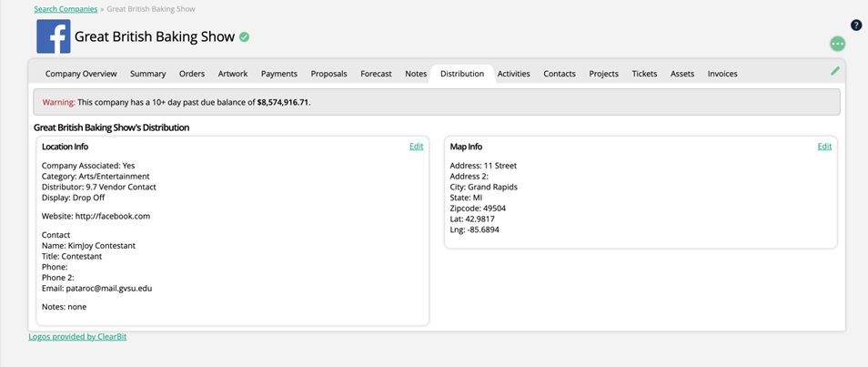868x367 pixels.
Task: Switch to the Summary tab
Action: click(147, 74)
